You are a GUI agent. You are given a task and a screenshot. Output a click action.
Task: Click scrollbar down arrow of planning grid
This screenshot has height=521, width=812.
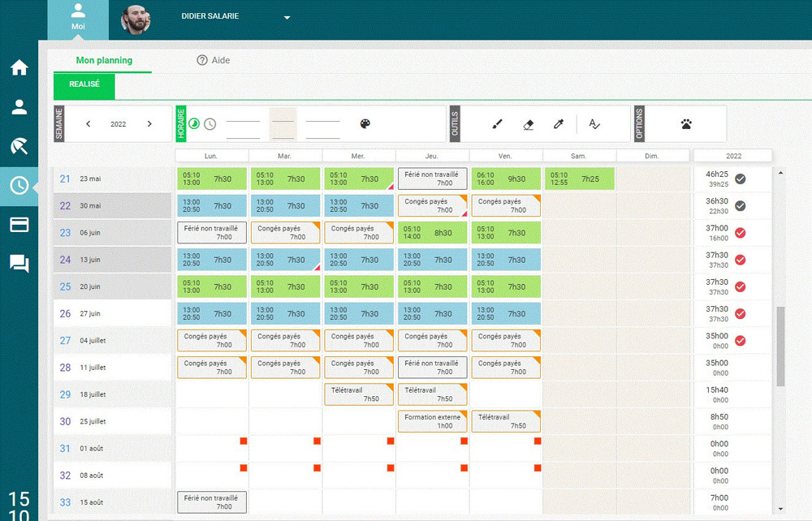coord(780,509)
